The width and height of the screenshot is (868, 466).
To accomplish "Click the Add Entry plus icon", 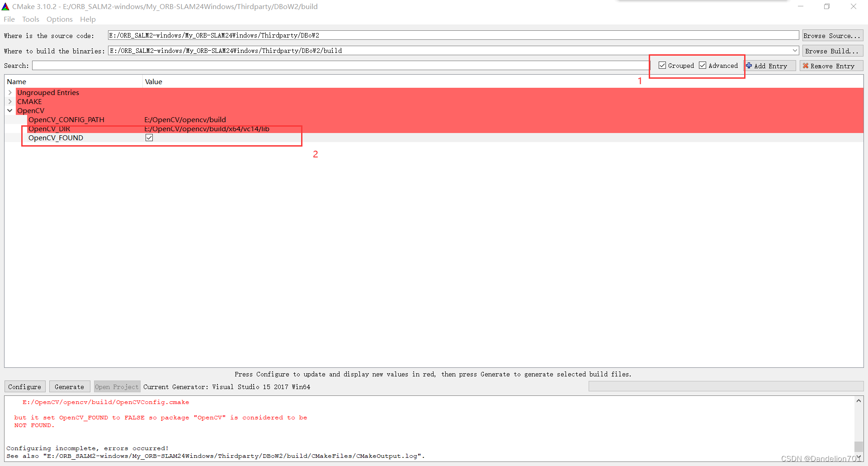I will pyautogui.click(x=749, y=66).
